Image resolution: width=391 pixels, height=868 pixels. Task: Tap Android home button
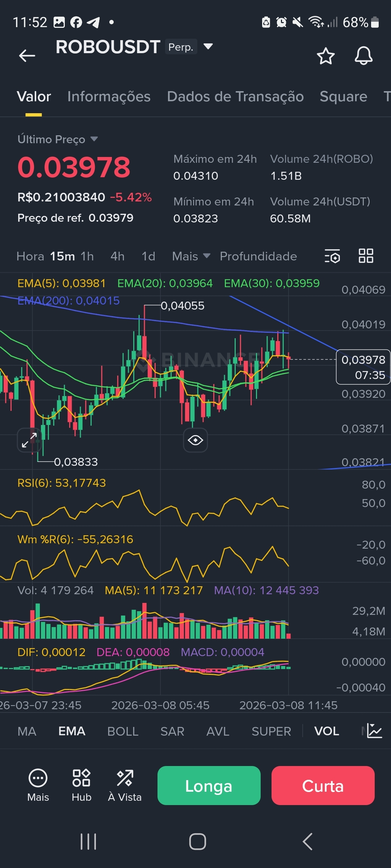198,842
